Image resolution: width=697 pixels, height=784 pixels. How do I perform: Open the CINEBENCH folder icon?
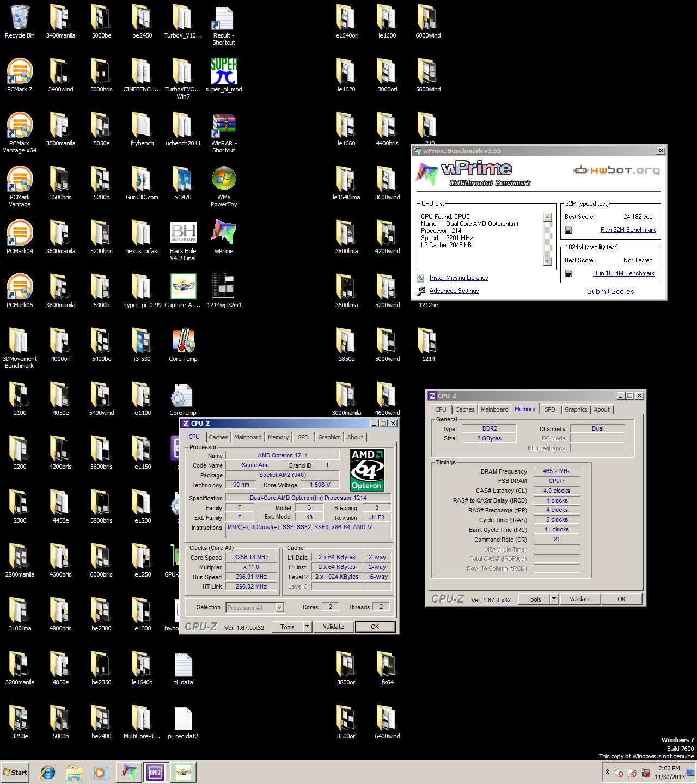click(x=142, y=76)
